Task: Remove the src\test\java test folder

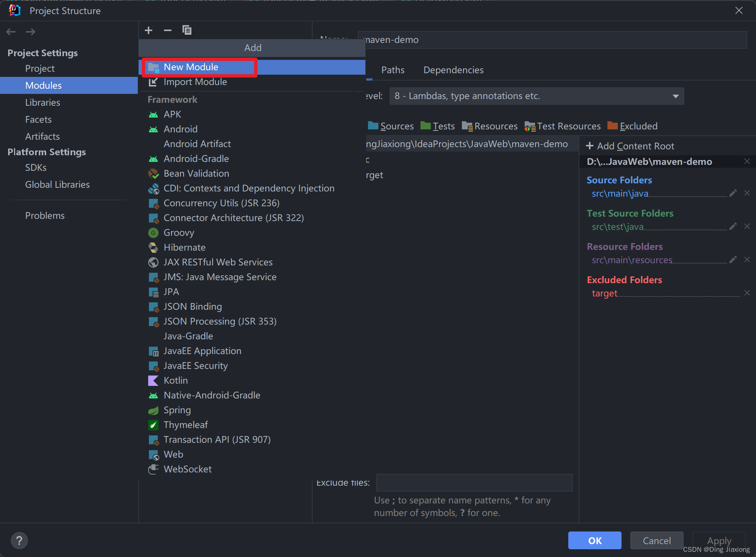Action: coord(747,226)
